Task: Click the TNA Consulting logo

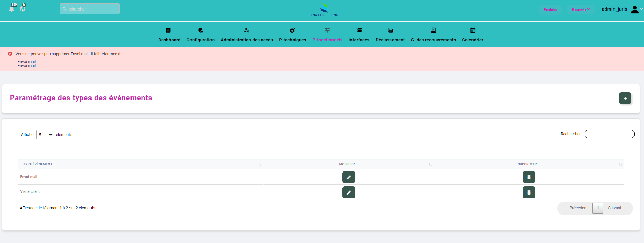Action: [324, 10]
